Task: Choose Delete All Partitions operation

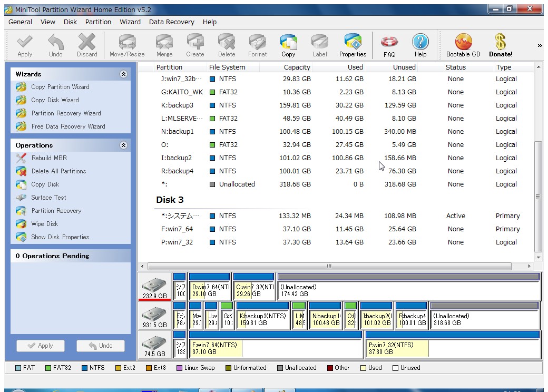Action: (58, 171)
